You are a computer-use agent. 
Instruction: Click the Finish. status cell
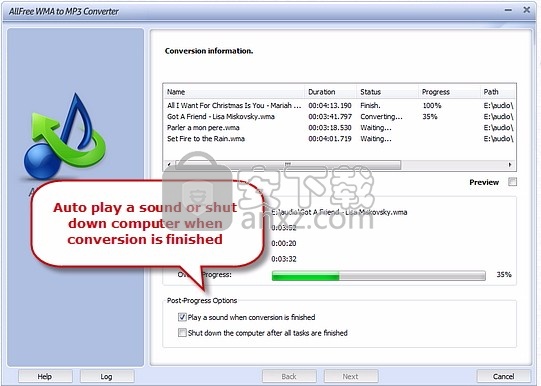[370, 105]
